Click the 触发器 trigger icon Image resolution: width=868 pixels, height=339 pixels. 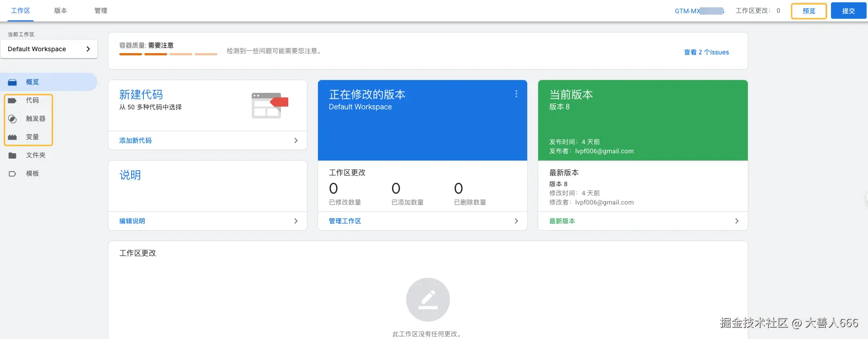point(12,119)
